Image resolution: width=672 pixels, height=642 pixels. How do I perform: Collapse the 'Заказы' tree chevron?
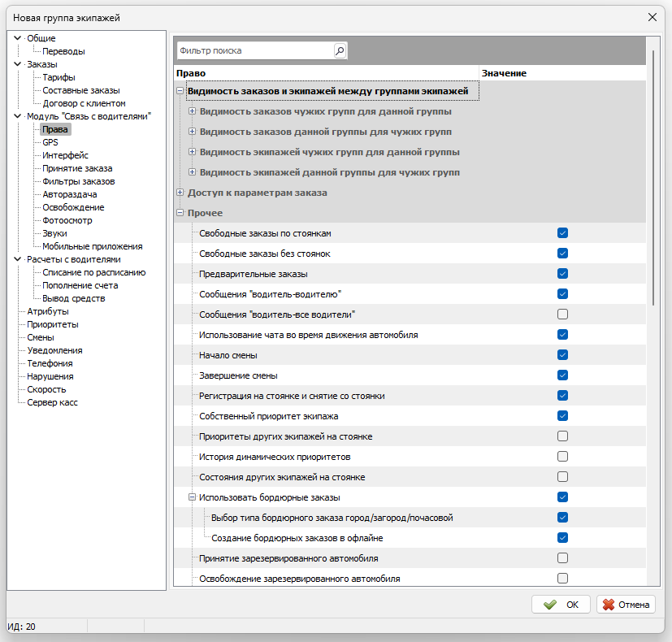click(18, 64)
